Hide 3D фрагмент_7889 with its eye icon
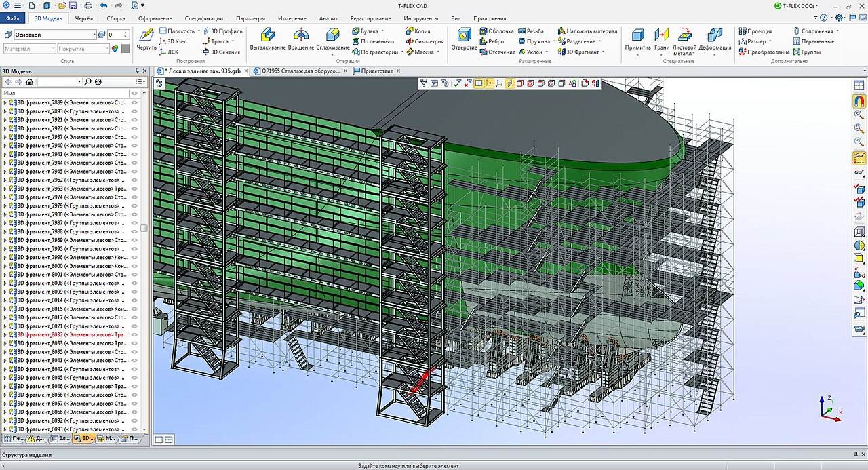Screen dimensions: 868x470 tap(134, 102)
